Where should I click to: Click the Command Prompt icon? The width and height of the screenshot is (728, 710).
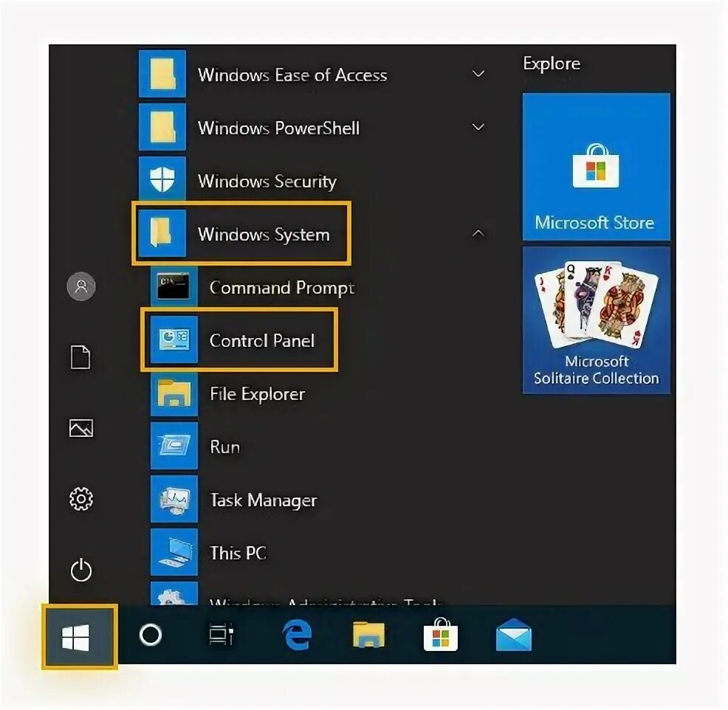pyautogui.click(x=174, y=287)
